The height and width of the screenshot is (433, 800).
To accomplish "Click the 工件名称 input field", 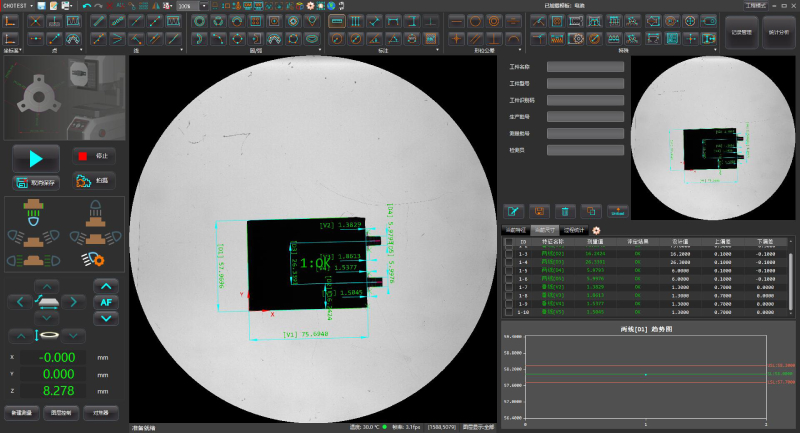I will point(585,67).
